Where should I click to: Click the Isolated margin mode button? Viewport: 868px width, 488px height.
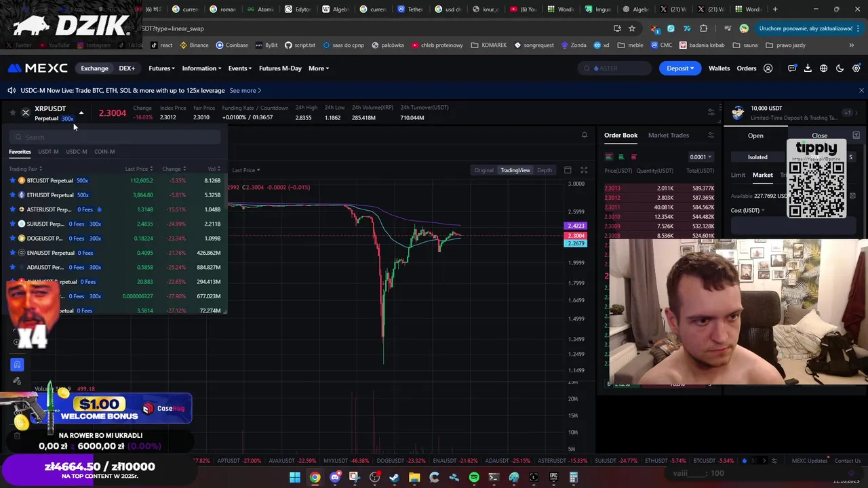[757, 157]
